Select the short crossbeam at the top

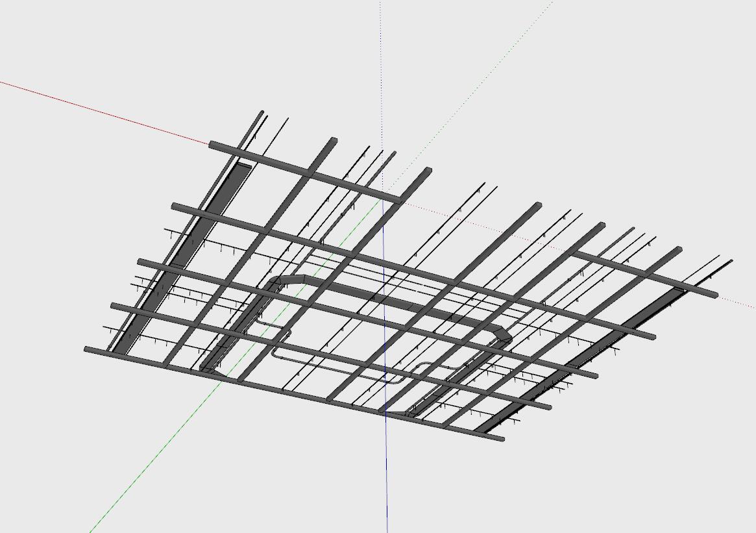click(305, 170)
